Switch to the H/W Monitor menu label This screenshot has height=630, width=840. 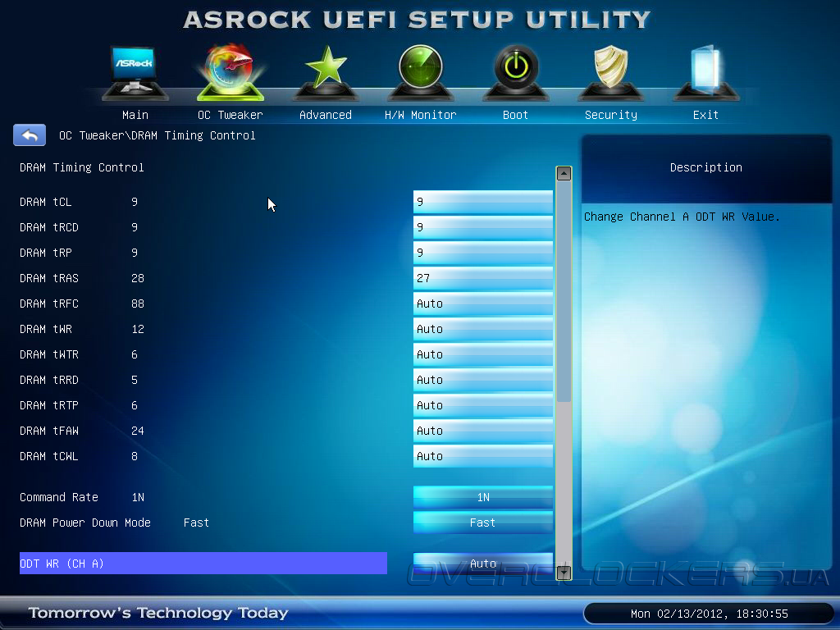[421, 115]
